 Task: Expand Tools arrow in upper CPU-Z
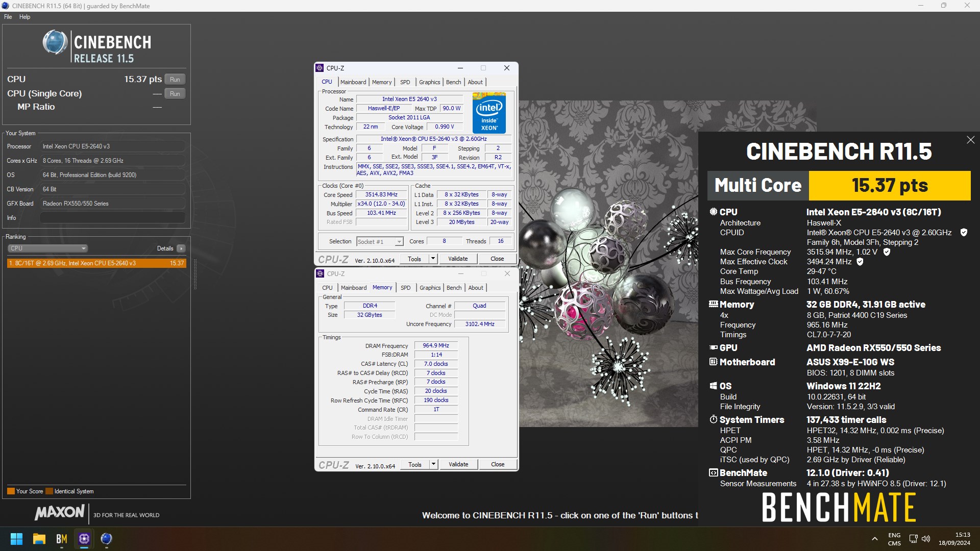pyautogui.click(x=433, y=259)
